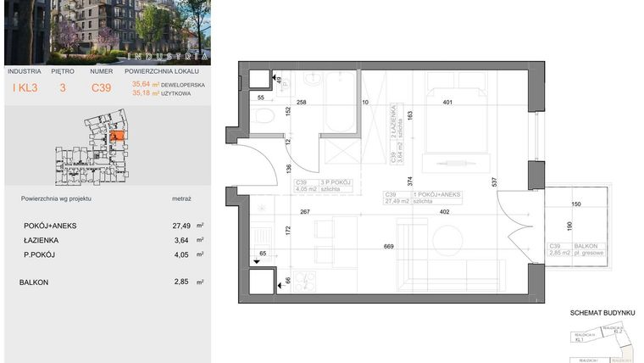Click the 401 dimension above the bed
This screenshot has width=644, height=363.
coord(447,102)
